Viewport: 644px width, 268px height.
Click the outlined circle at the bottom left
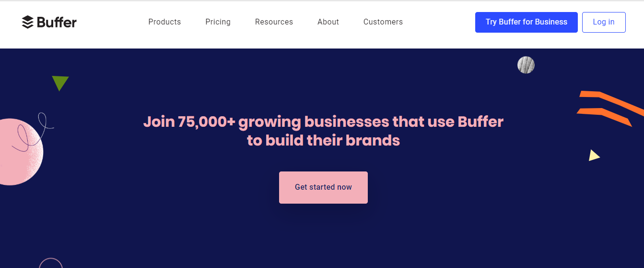coord(51,263)
